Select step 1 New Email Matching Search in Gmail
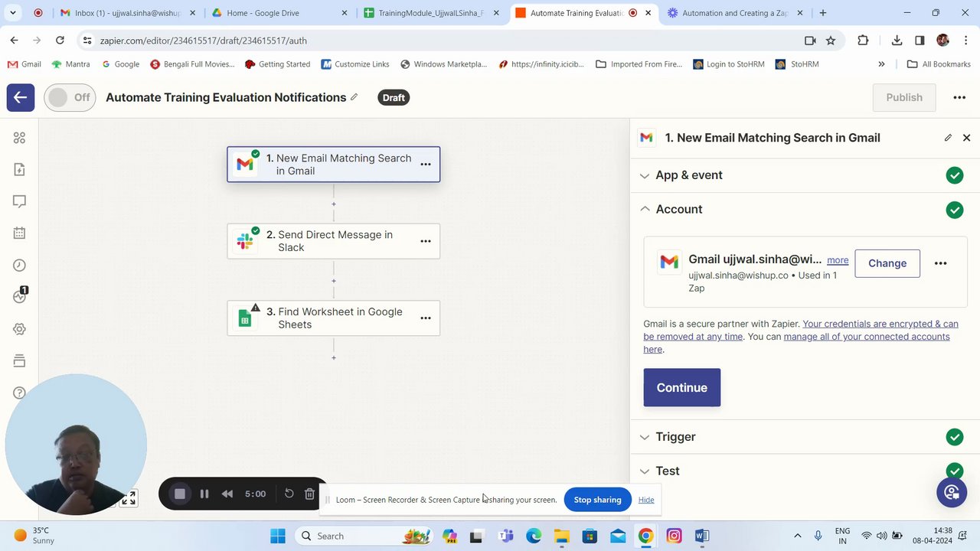980x551 pixels. coord(334,165)
